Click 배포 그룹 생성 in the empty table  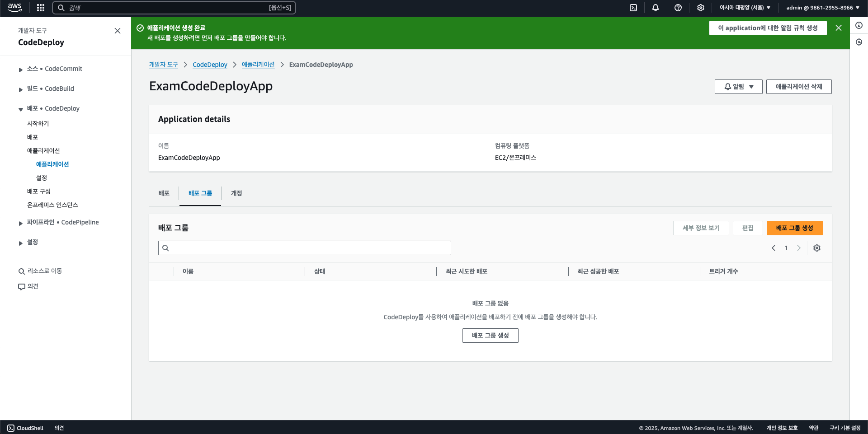coord(490,336)
